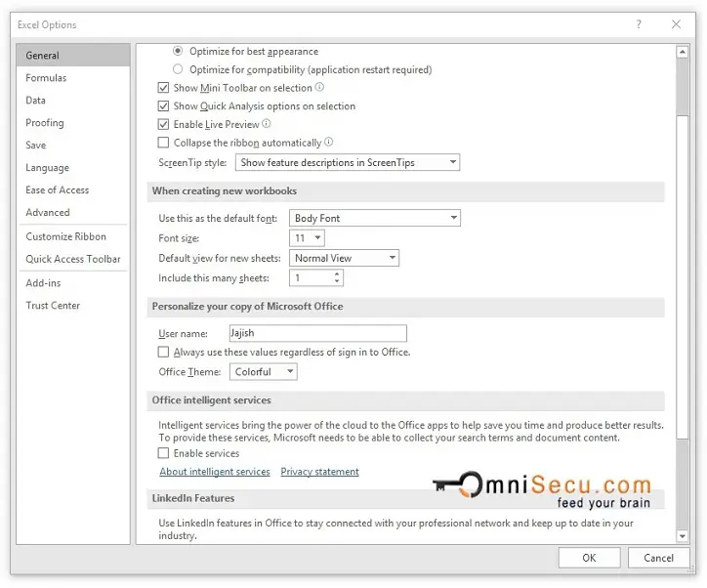Select Optimize for compatibility radio button

[178, 69]
